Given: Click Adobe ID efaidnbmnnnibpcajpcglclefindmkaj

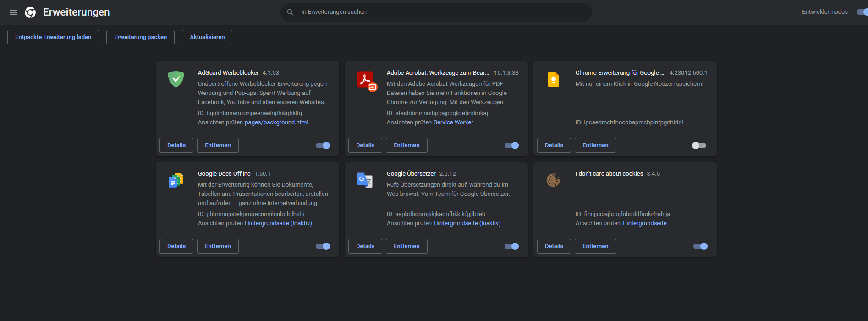Looking at the screenshot, I should tap(437, 113).
